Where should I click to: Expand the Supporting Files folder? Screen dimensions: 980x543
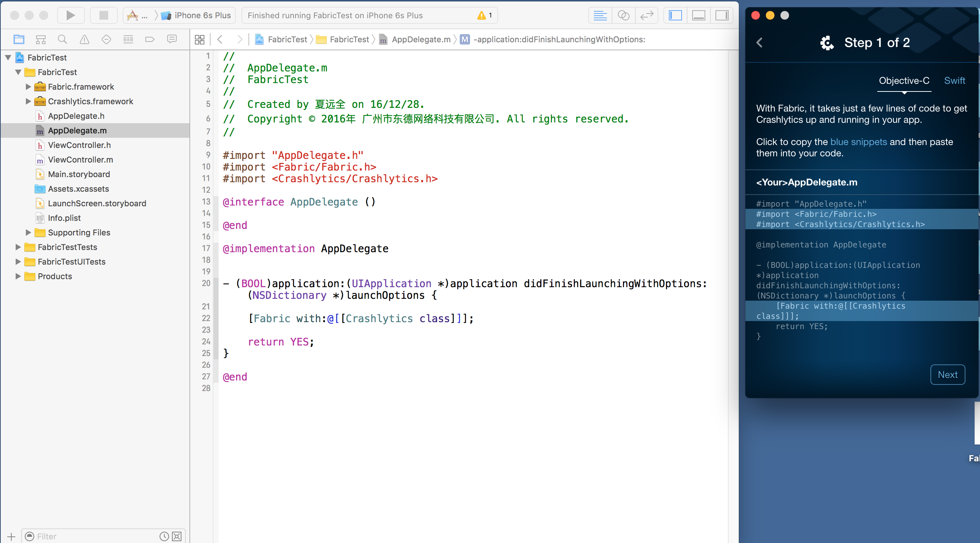tap(28, 233)
